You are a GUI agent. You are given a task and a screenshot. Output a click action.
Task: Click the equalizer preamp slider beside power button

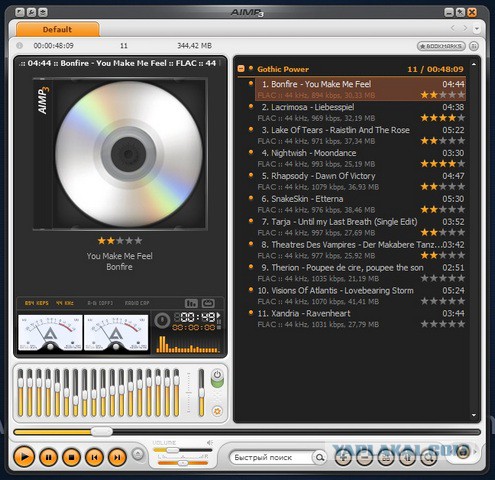(x=201, y=393)
